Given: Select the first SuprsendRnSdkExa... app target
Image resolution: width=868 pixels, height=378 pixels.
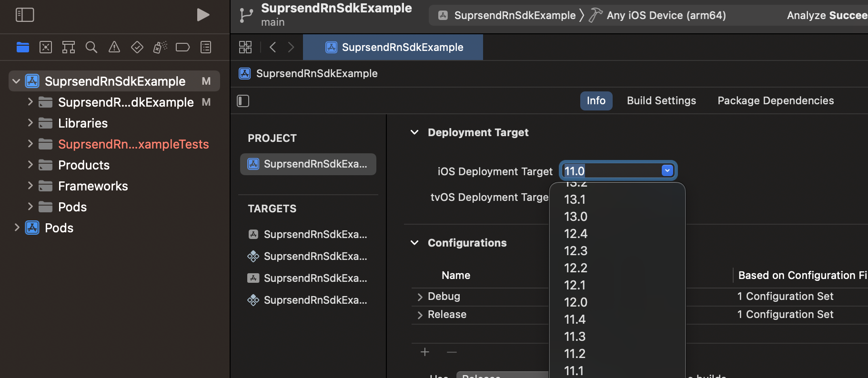Looking at the screenshot, I should (x=308, y=234).
